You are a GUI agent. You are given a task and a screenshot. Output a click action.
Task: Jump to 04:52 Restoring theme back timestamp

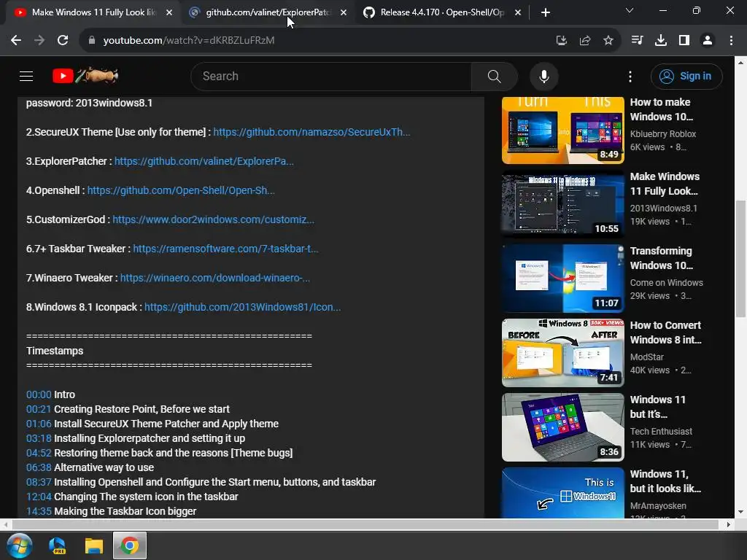39,453
